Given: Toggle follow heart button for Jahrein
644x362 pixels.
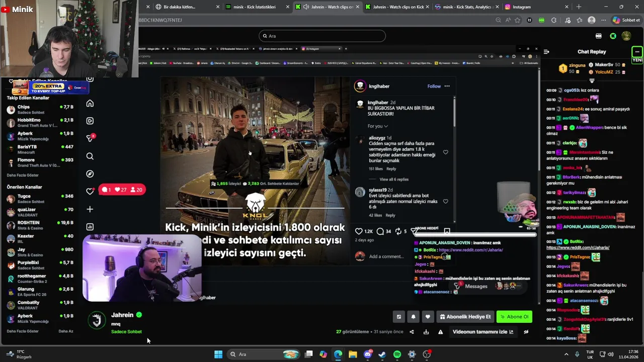Looking at the screenshot, I should (x=428, y=317).
